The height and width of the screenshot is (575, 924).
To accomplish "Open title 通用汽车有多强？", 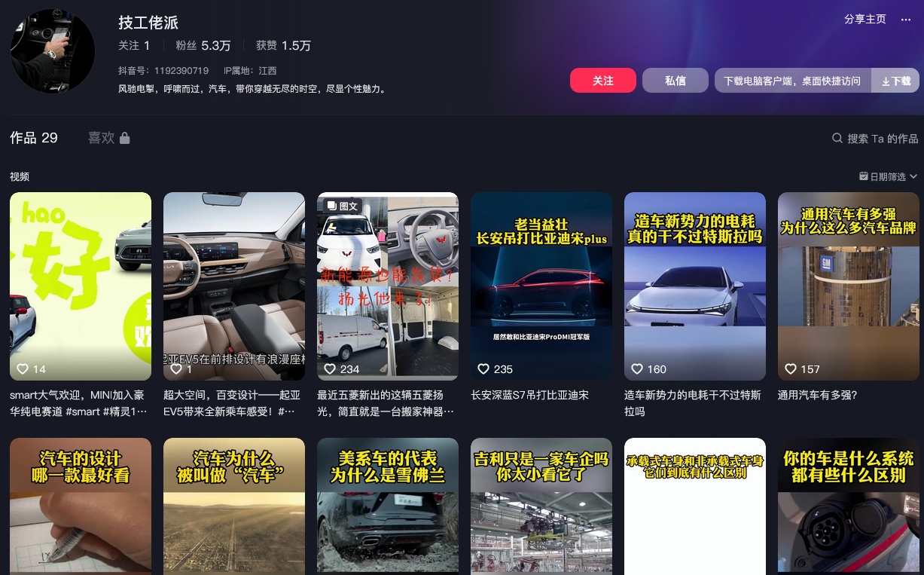I will tap(817, 395).
